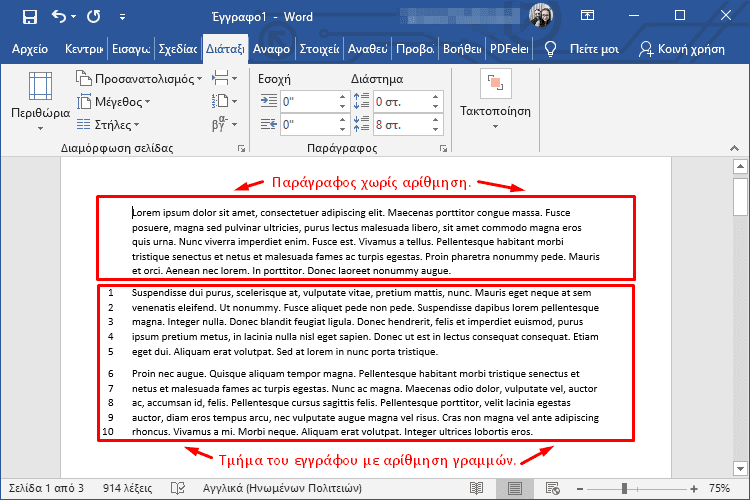The width and height of the screenshot is (750, 500).
Task: Click vertical scrollbar down arrow
Action: click(x=740, y=468)
